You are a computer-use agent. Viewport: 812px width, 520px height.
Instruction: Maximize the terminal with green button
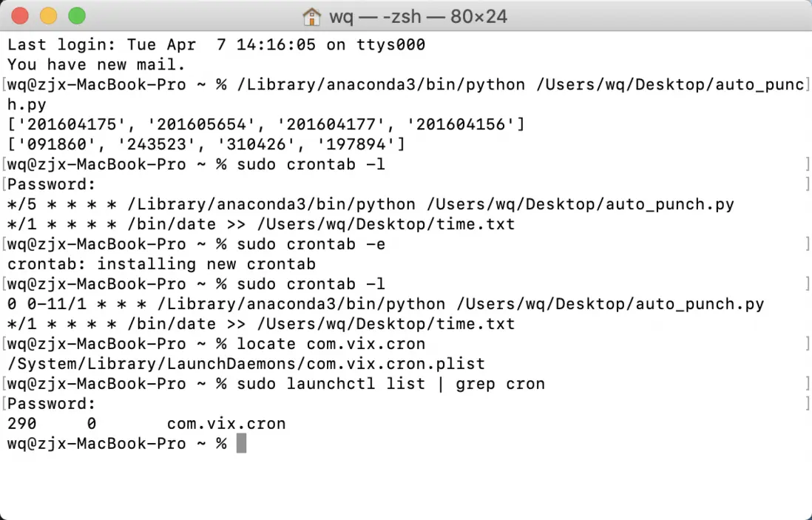tap(77, 16)
